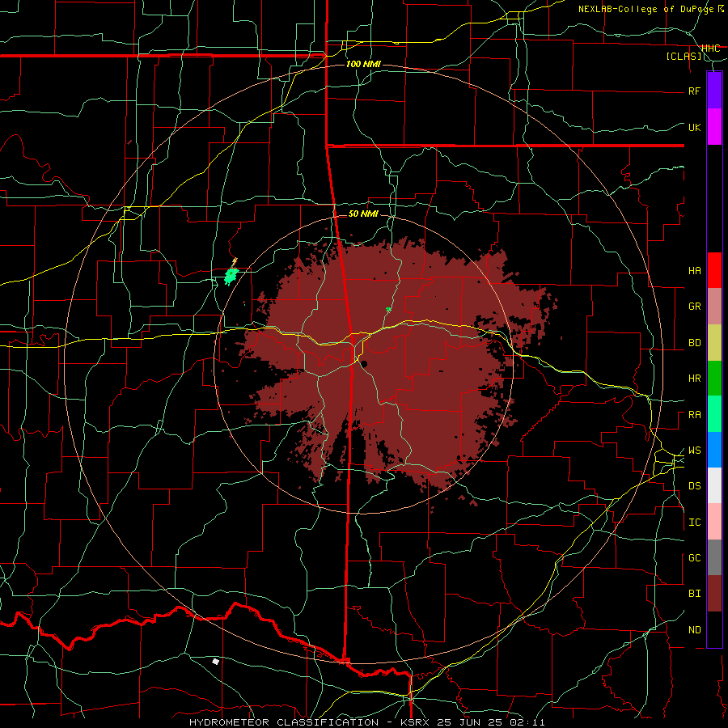
Task: Click the black radar site dot
Action: click(365, 364)
